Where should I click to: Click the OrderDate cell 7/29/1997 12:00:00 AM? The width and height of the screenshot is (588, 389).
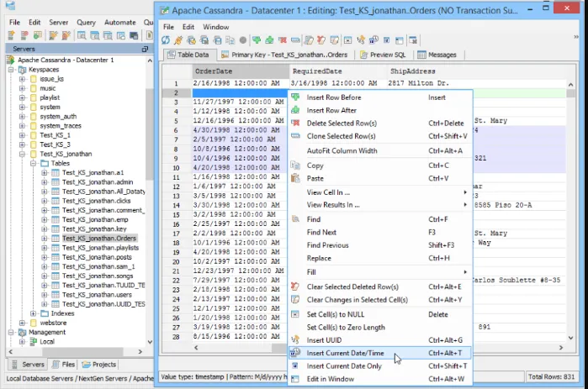[240, 280]
